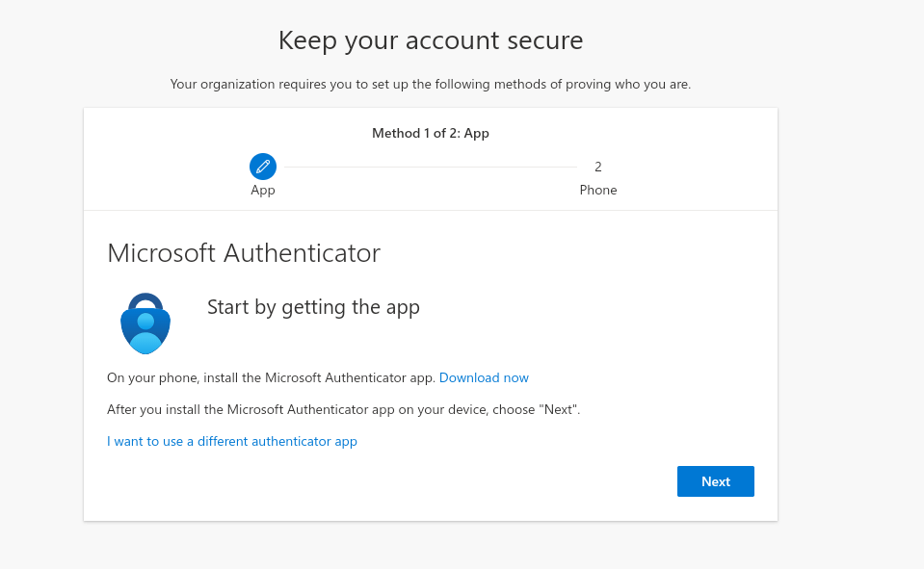
Task: Open the Download now link
Action: (484, 377)
